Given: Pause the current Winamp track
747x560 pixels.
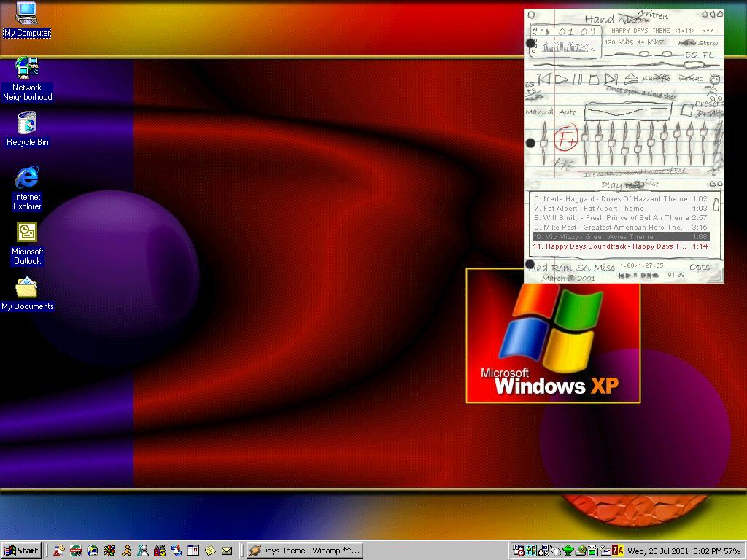Looking at the screenshot, I should tap(577, 79).
